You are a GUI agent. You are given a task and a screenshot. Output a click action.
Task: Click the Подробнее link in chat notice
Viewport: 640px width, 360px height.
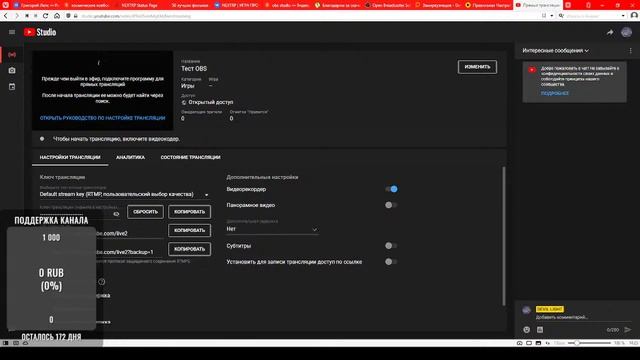coord(554,93)
